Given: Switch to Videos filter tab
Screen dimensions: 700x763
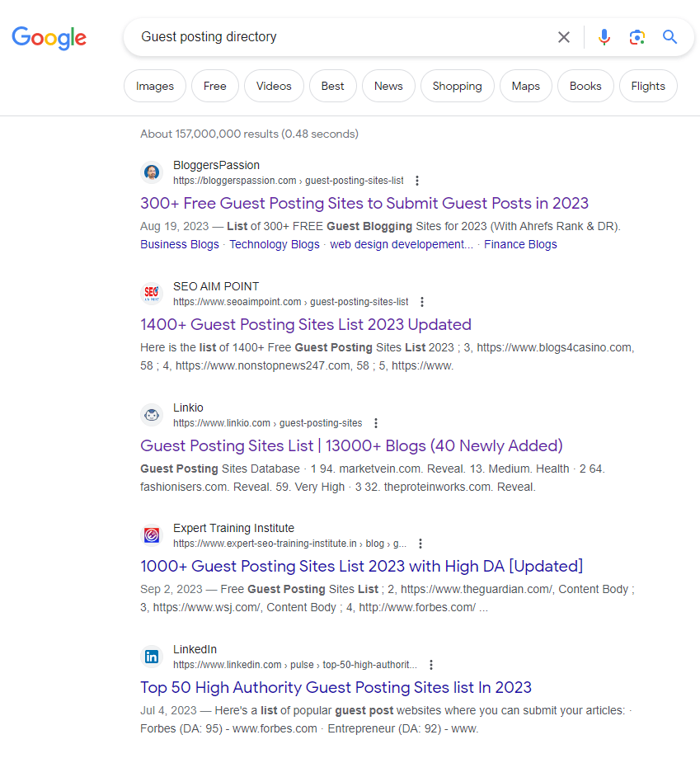Looking at the screenshot, I should 274,86.
